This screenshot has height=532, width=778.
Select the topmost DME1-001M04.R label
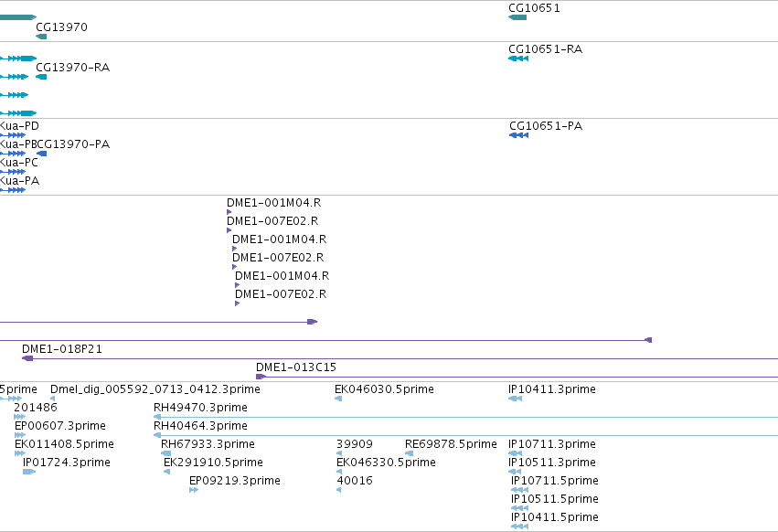273,203
